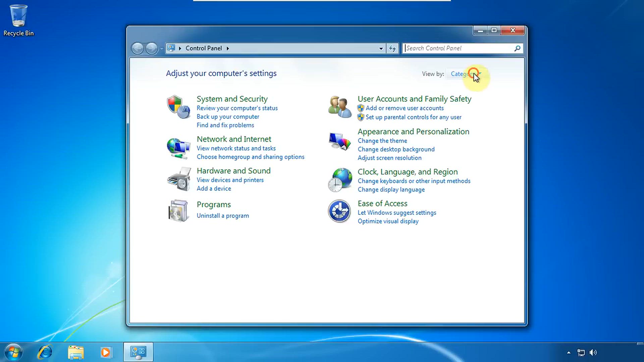This screenshot has width=644, height=362.
Task: Launch Windows Media Player from taskbar
Action: 106,352
